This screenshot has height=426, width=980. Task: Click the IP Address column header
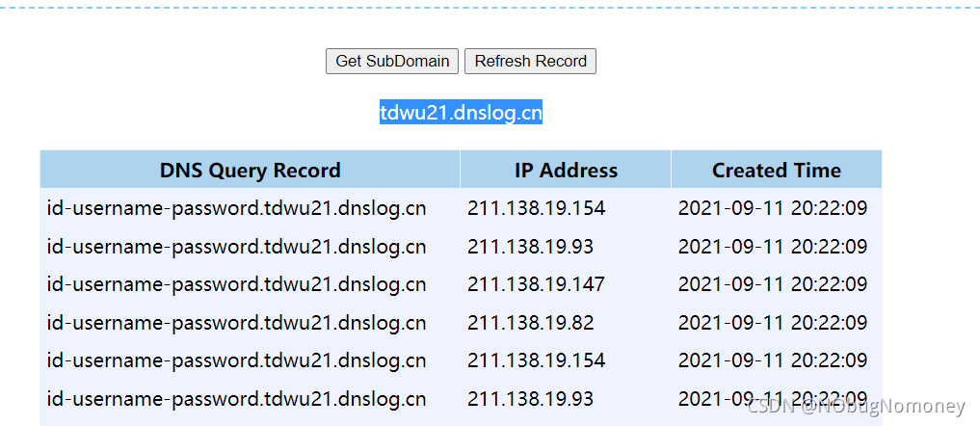tap(566, 170)
